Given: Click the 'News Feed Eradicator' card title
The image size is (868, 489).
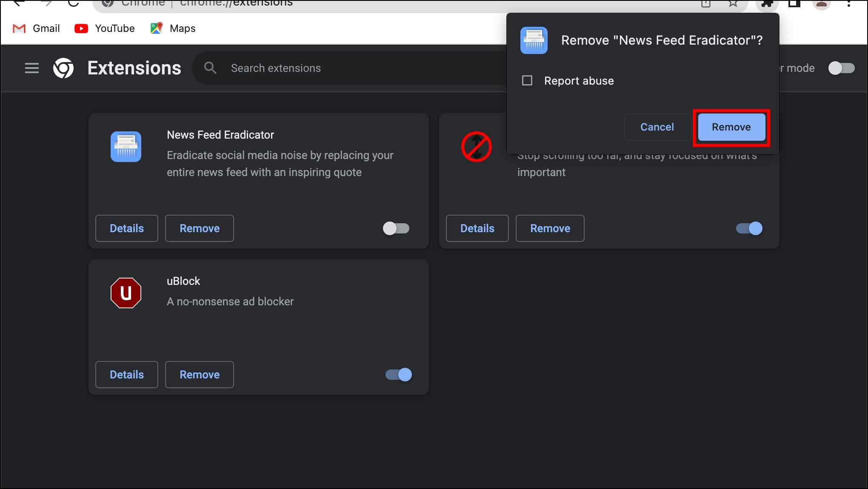Looking at the screenshot, I should tap(220, 135).
